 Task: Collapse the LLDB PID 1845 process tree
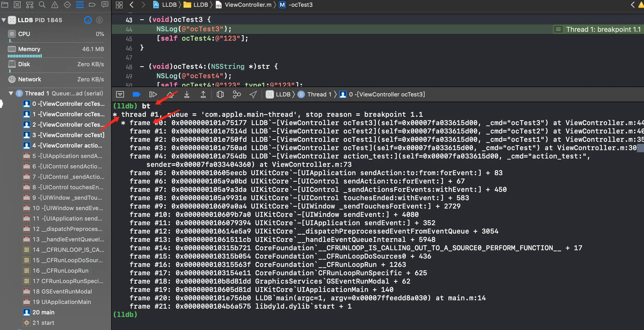click(x=4, y=20)
